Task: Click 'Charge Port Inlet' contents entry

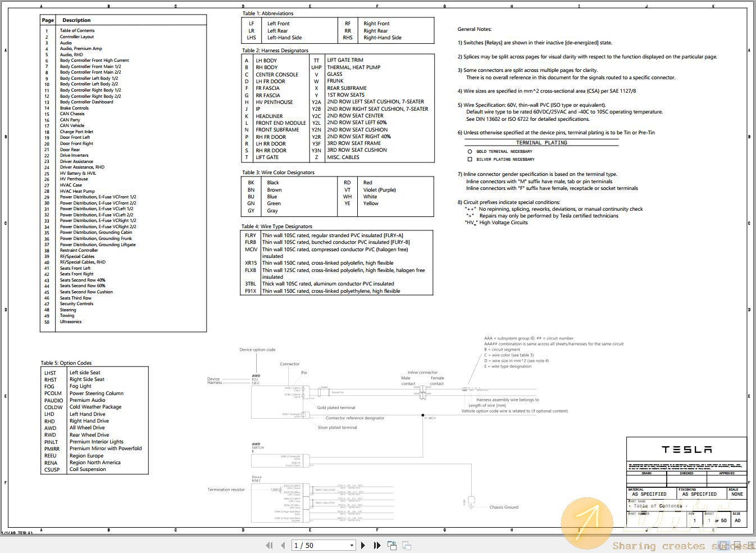Action: (76, 132)
